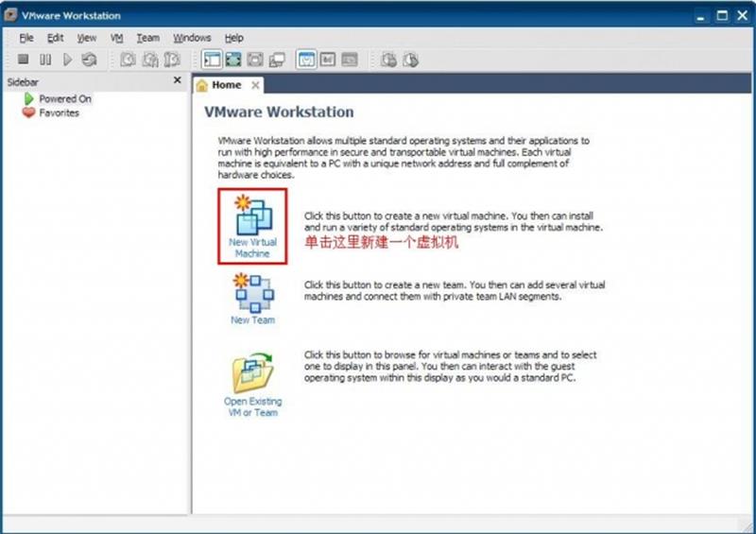
Task: Open the Edit menu
Action: 56,38
